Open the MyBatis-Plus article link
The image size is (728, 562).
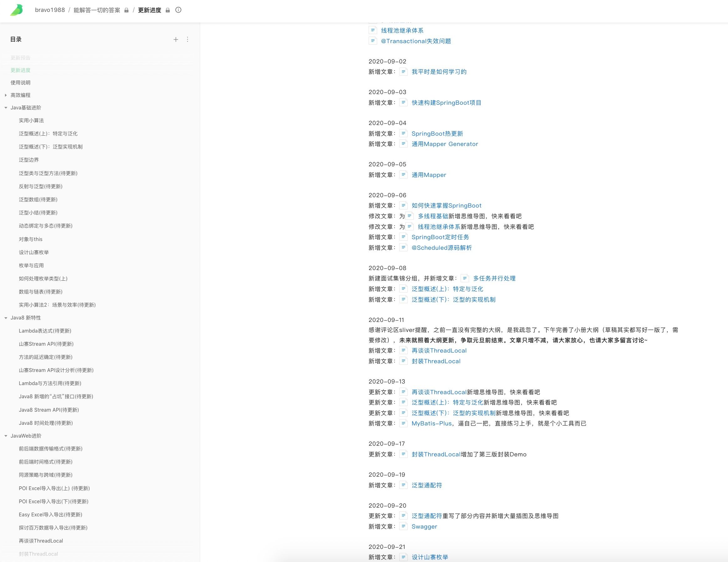tap(431, 424)
